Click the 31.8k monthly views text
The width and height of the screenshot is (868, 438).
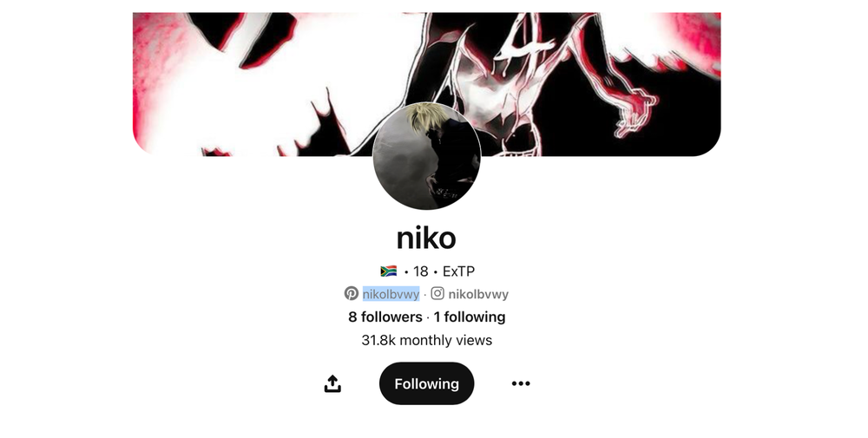point(426,340)
